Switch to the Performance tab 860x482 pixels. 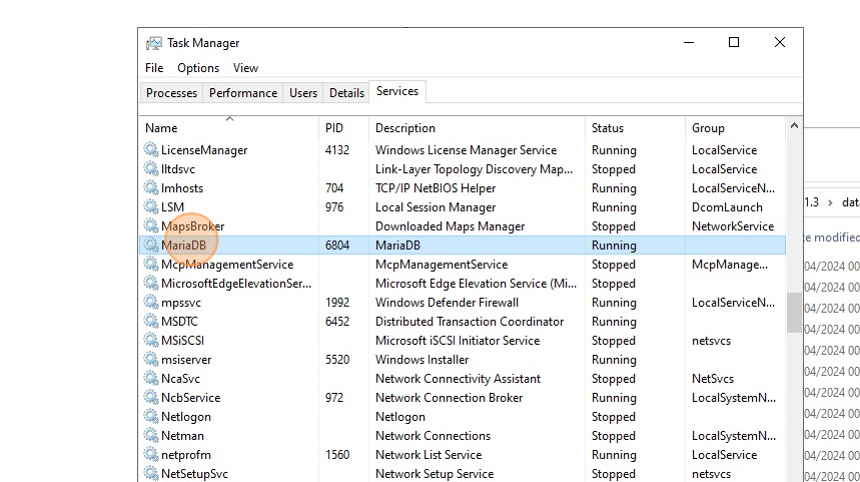click(x=243, y=93)
